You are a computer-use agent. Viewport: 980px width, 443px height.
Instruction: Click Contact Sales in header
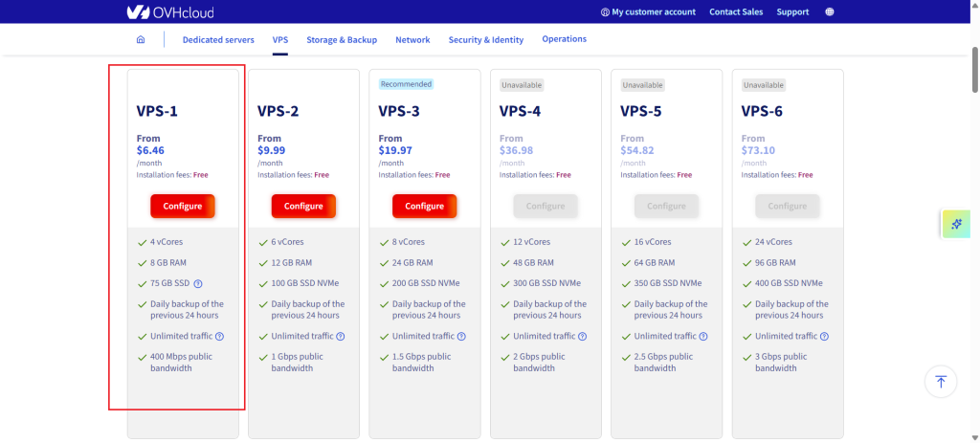tap(736, 11)
